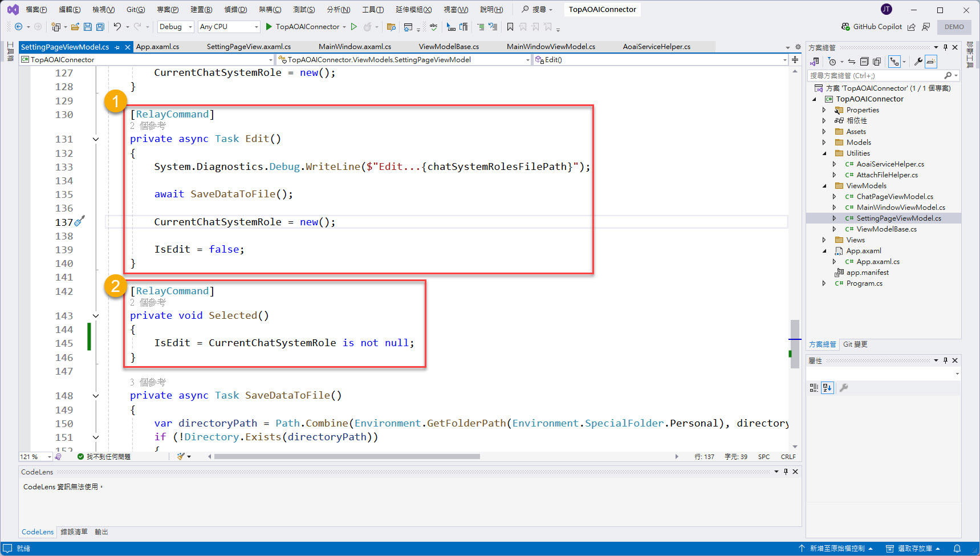Open the Any CPU platform dropdown

tap(229, 27)
